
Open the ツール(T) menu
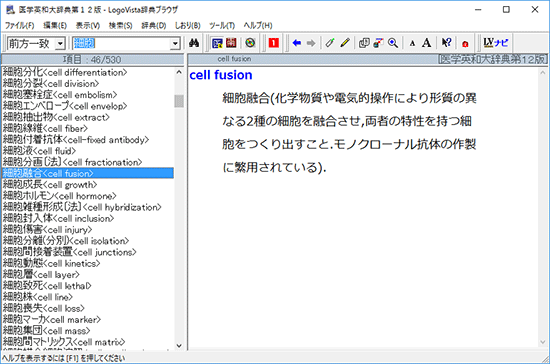pyautogui.click(x=222, y=26)
